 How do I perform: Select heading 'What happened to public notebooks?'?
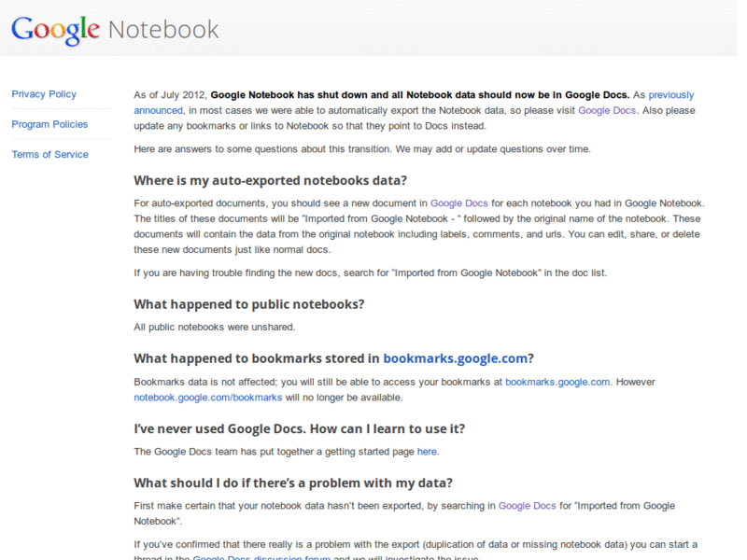[248, 304]
